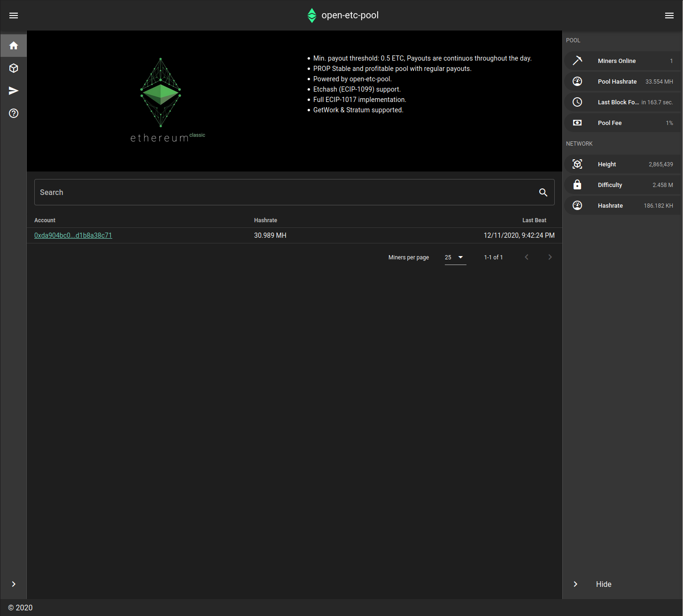Click the next page pagination arrow
The width and height of the screenshot is (683, 616).
point(550,257)
